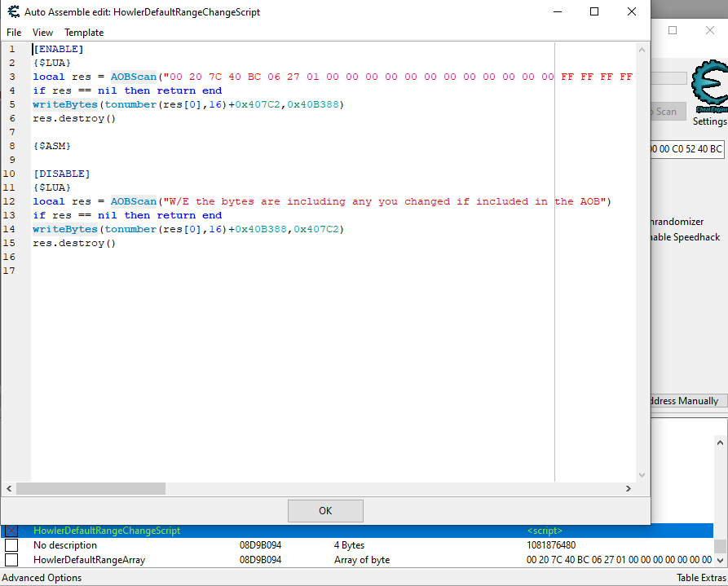Click the editor vertical scroll up arrow

coord(642,51)
